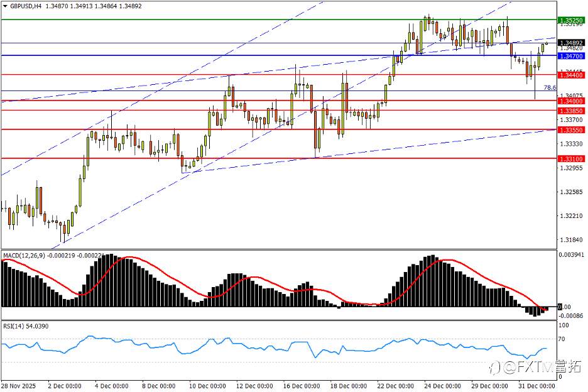
Task: Click the 4 Dec 00:00 time label
Action: pyautogui.click(x=112, y=386)
